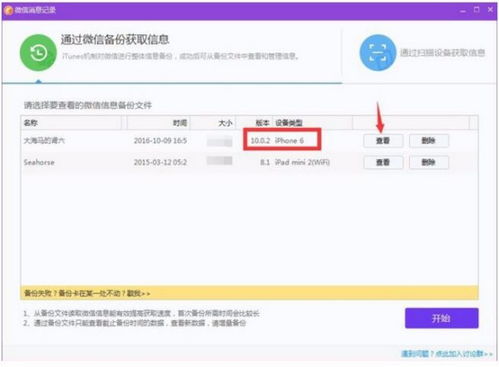Open the backup failed help link
499x367 pixels.
point(87,293)
